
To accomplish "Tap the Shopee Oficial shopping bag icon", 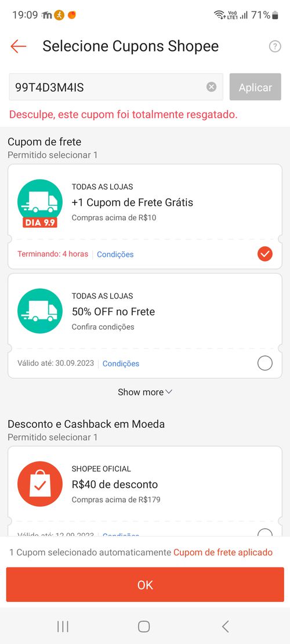I will 40,484.
